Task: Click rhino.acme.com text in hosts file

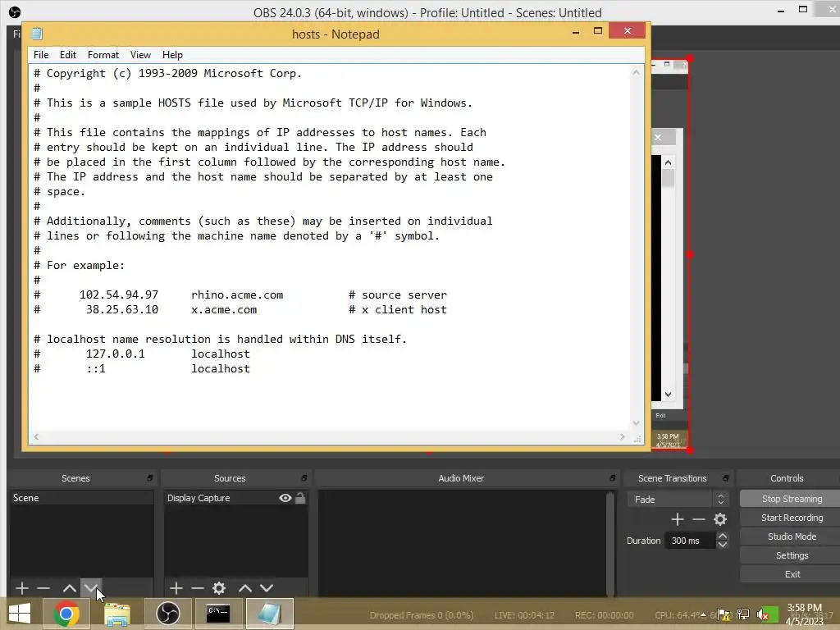Action: click(237, 294)
